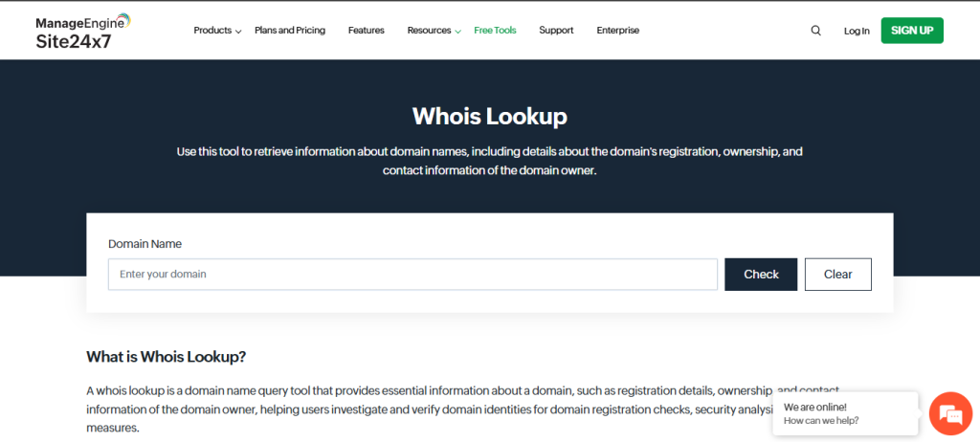Select Features in the navigation bar
This screenshot has width=980, height=442.
(366, 31)
